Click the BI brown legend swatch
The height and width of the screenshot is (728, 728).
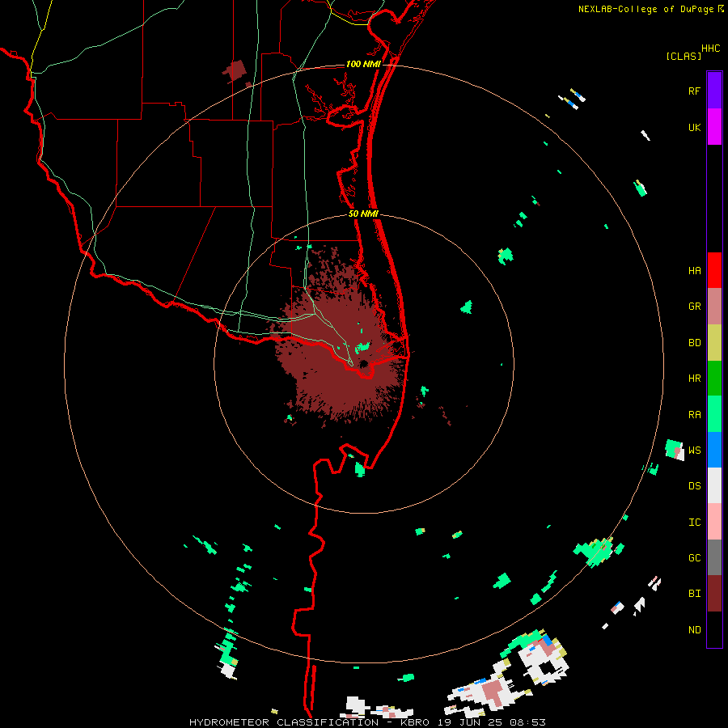point(714,594)
